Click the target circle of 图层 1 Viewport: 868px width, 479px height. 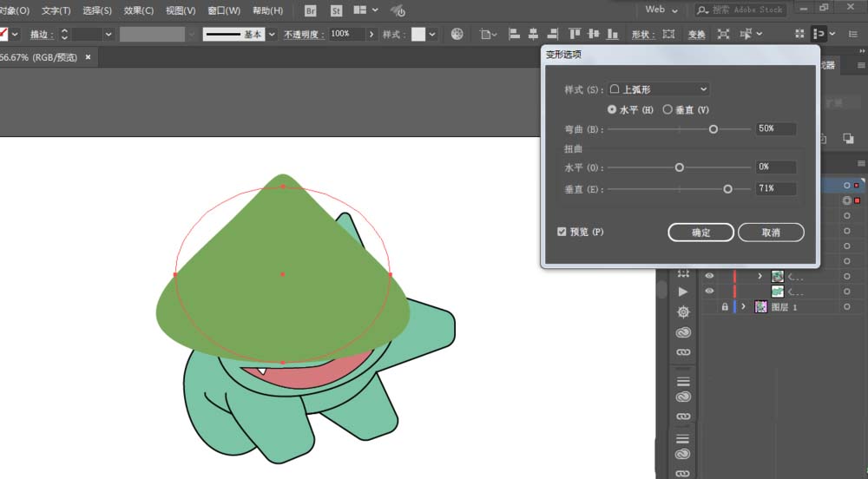coord(847,306)
